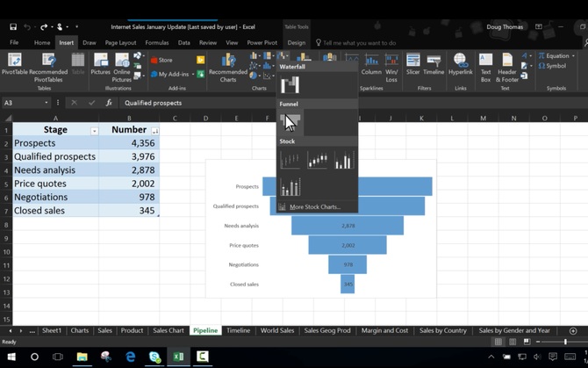Open Excel from the Windows taskbar
This screenshot has width=588, height=368.
[x=177, y=357]
